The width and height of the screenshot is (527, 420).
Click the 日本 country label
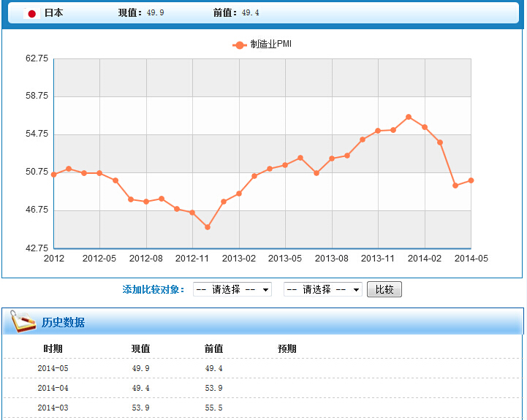(x=54, y=12)
